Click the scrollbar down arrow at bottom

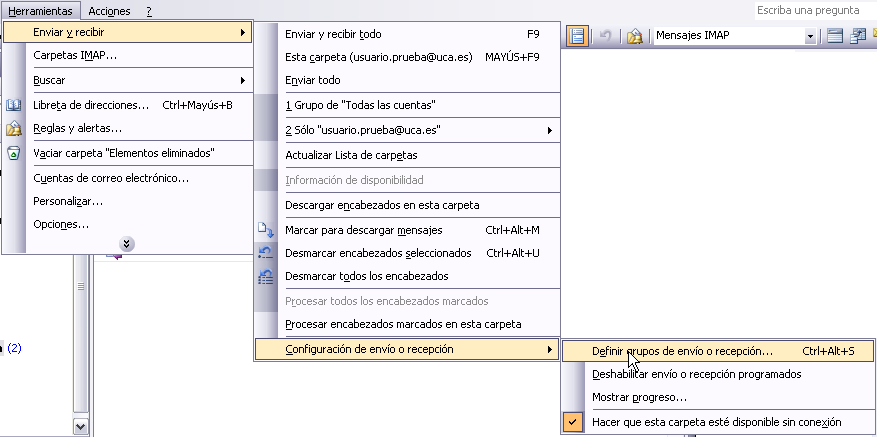81,426
